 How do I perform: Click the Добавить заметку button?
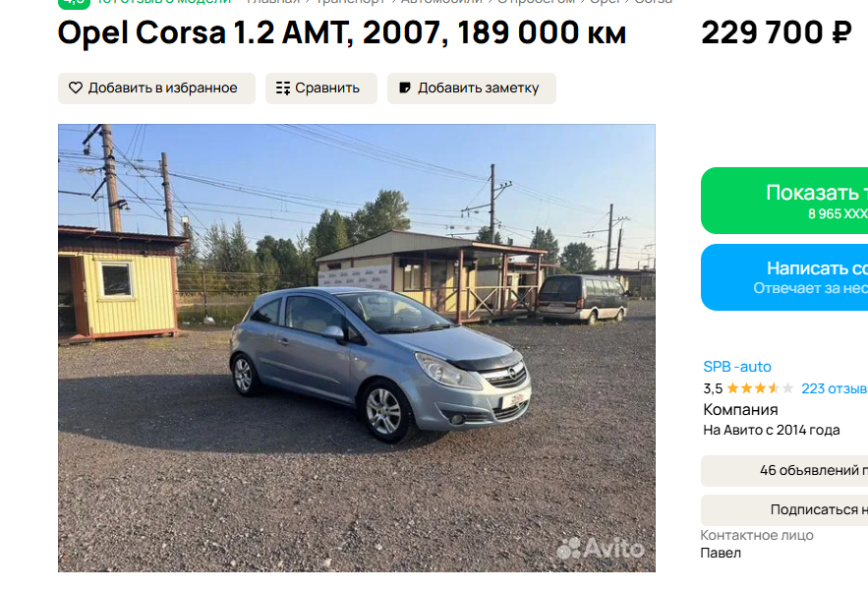[472, 88]
